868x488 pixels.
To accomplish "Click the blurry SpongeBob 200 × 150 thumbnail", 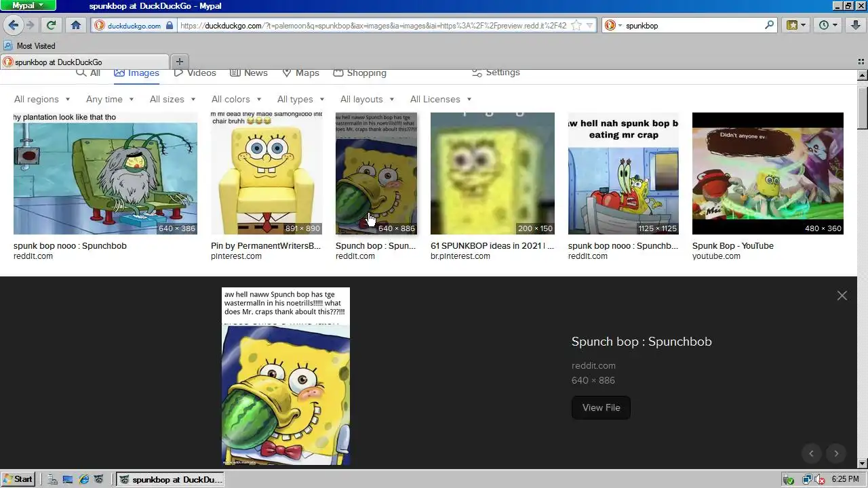I will click(492, 174).
